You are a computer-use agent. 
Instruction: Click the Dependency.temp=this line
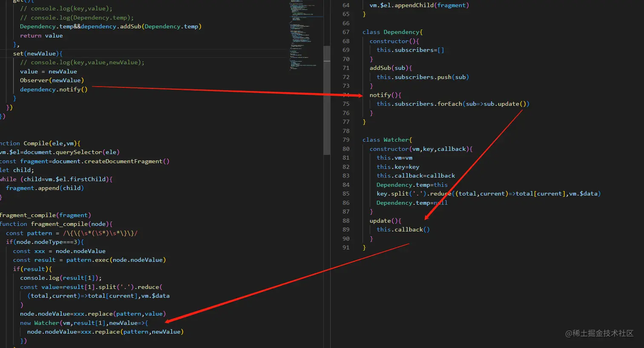point(412,185)
